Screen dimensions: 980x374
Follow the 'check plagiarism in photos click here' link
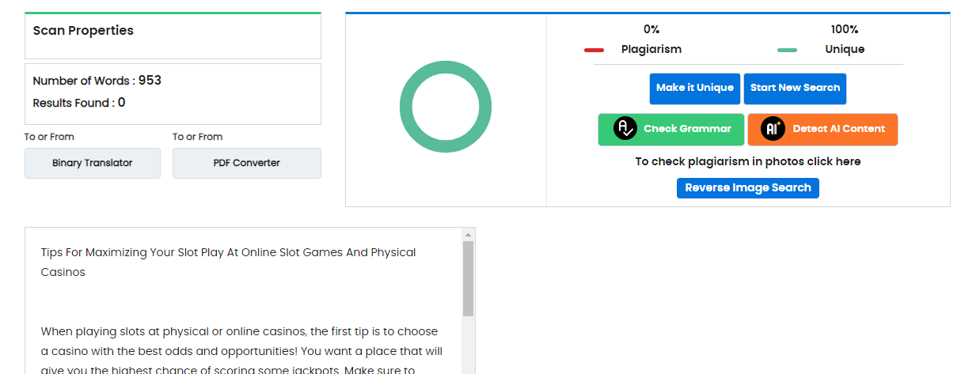(748, 161)
